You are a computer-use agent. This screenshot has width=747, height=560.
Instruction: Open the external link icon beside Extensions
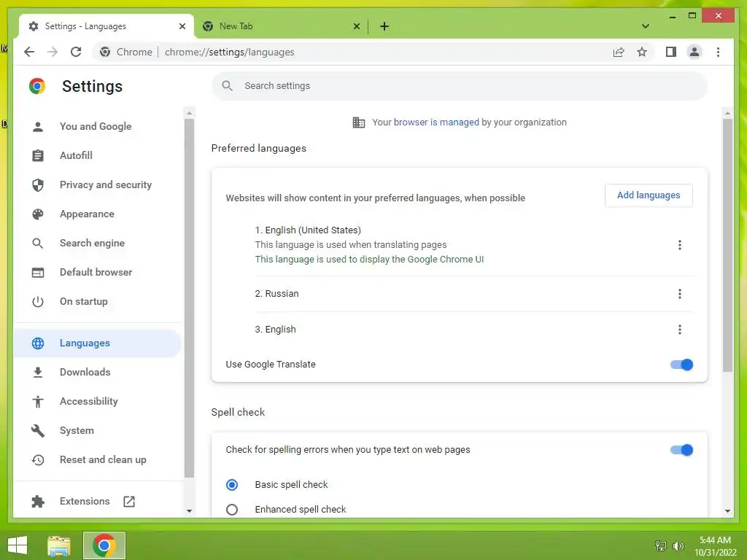pyautogui.click(x=129, y=502)
